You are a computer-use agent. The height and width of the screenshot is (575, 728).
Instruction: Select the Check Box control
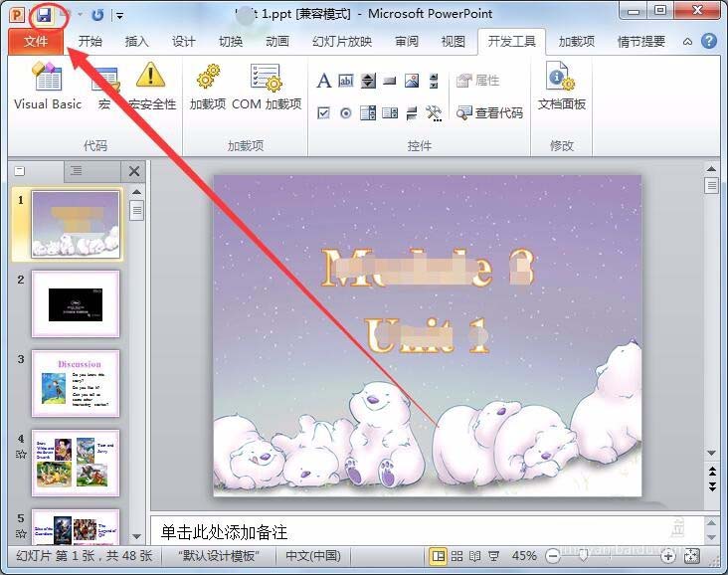click(x=323, y=112)
